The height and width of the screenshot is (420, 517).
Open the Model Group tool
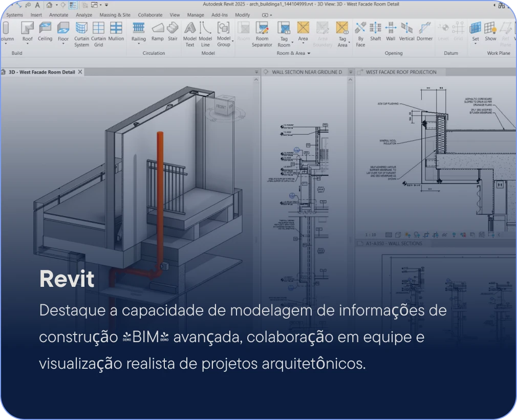[x=224, y=34]
